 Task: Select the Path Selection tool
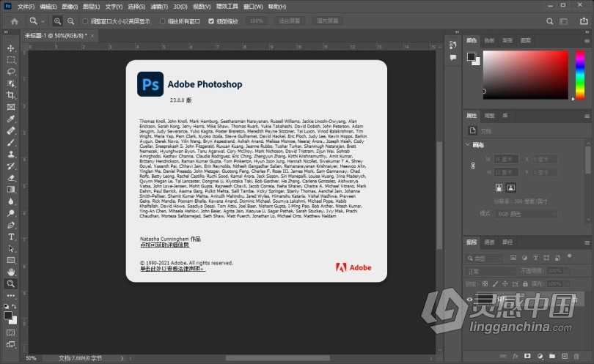pos(10,248)
